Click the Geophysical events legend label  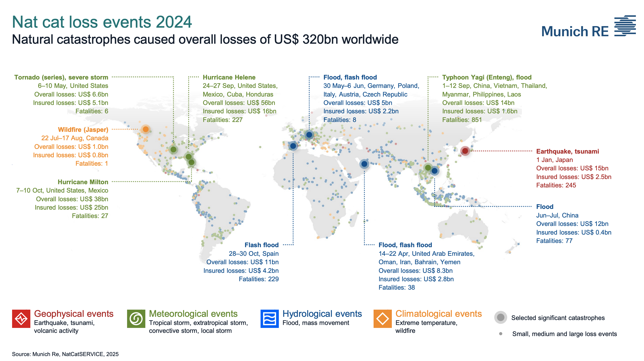click(74, 313)
